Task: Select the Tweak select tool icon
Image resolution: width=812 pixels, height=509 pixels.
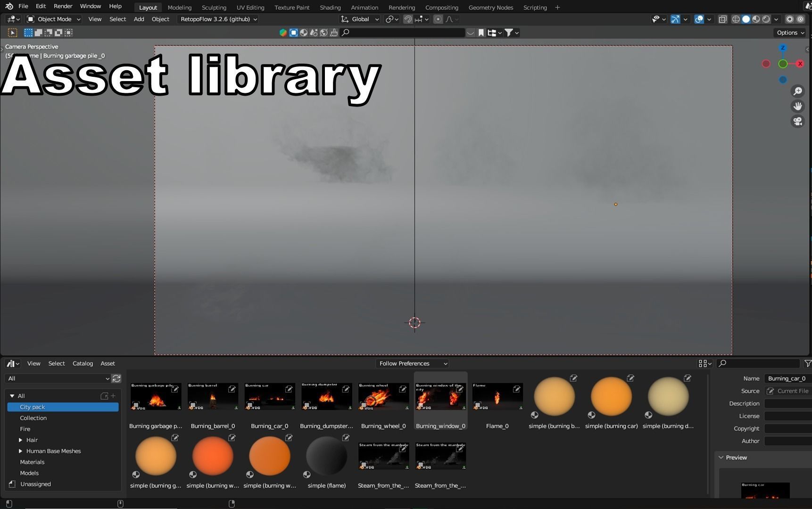Action: click(x=13, y=33)
